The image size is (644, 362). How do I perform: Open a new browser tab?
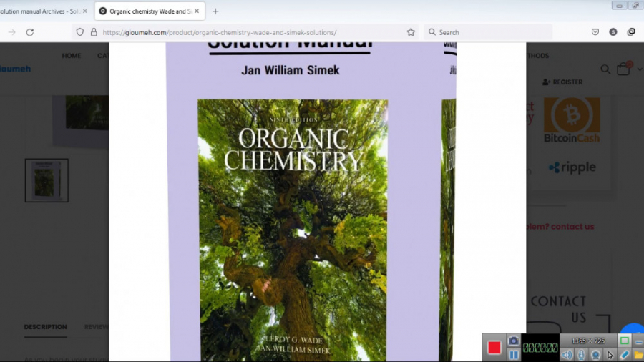215,11
